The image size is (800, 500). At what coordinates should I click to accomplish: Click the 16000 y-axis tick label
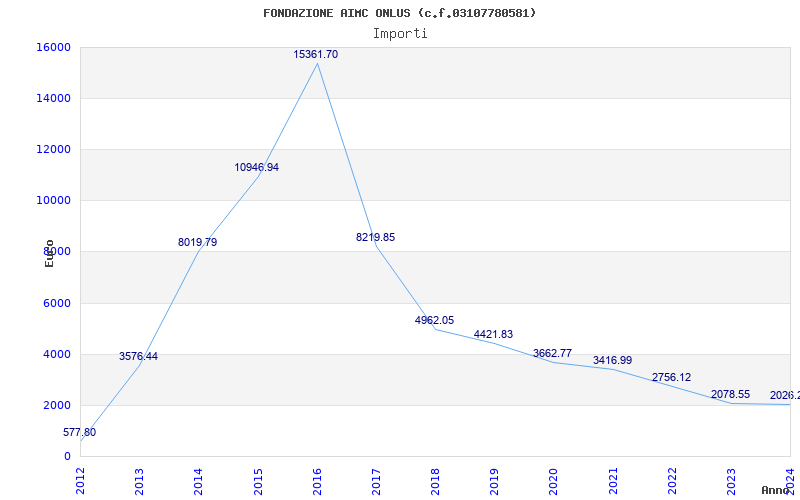[53, 47]
